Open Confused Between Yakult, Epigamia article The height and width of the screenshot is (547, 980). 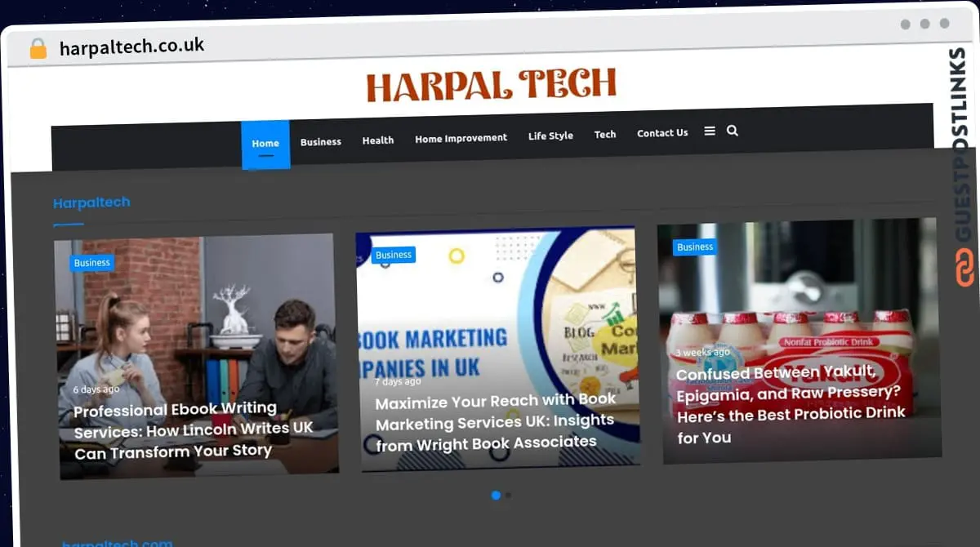pos(791,404)
